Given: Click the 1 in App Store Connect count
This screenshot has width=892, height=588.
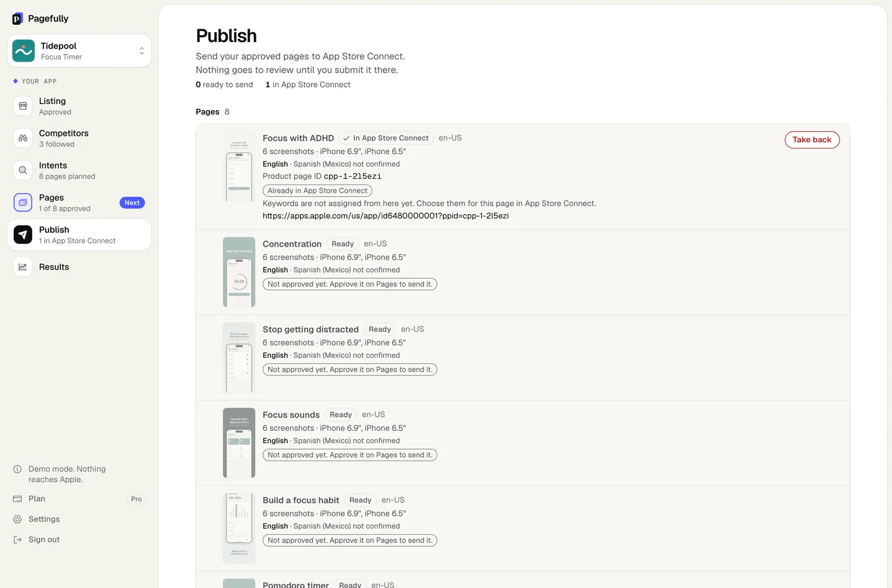Looking at the screenshot, I should point(308,85).
